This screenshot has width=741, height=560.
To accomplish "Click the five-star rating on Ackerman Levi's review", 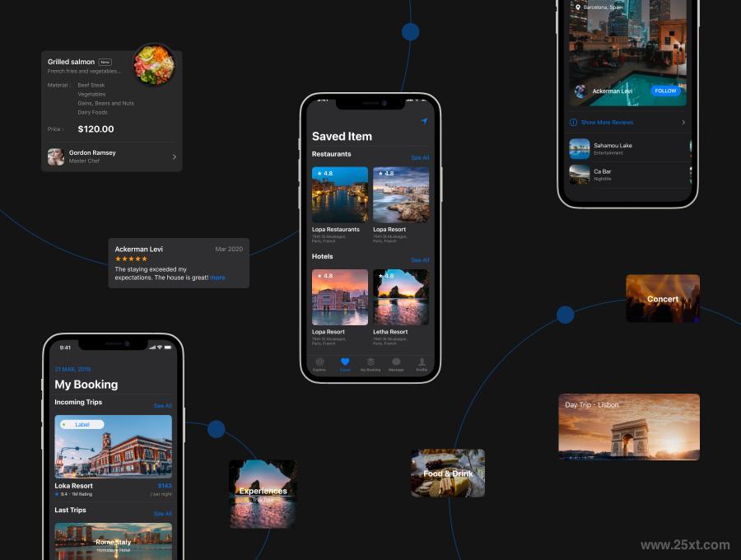I will [131, 259].
